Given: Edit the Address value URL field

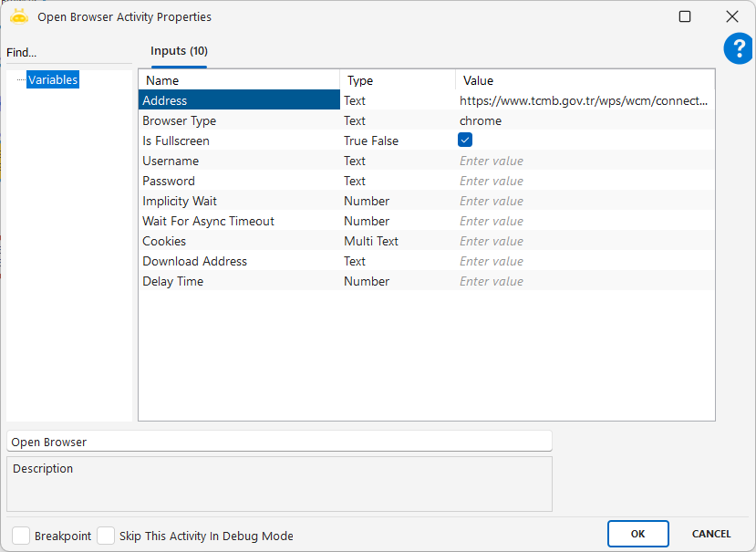Looking at the screenshot, I should click(584, 100).
